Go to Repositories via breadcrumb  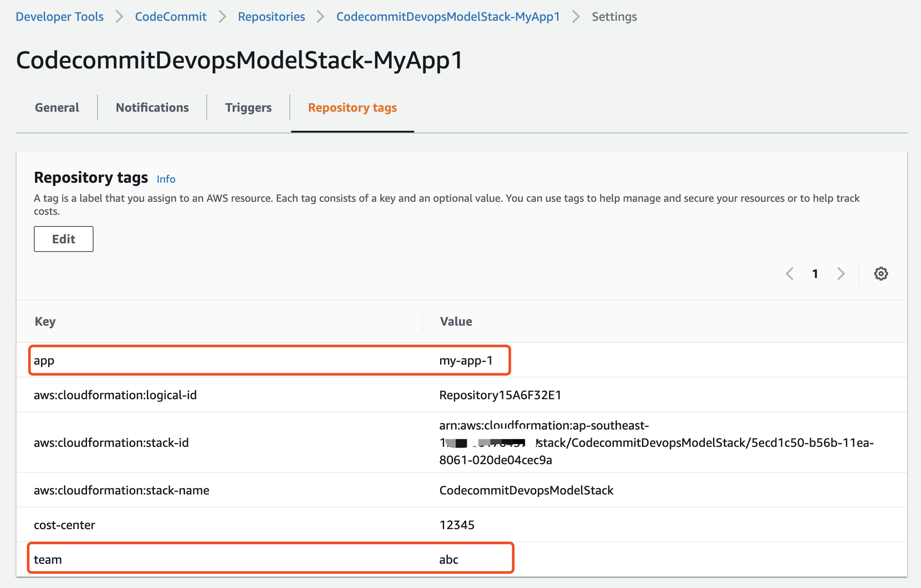(x=271, y=16)
